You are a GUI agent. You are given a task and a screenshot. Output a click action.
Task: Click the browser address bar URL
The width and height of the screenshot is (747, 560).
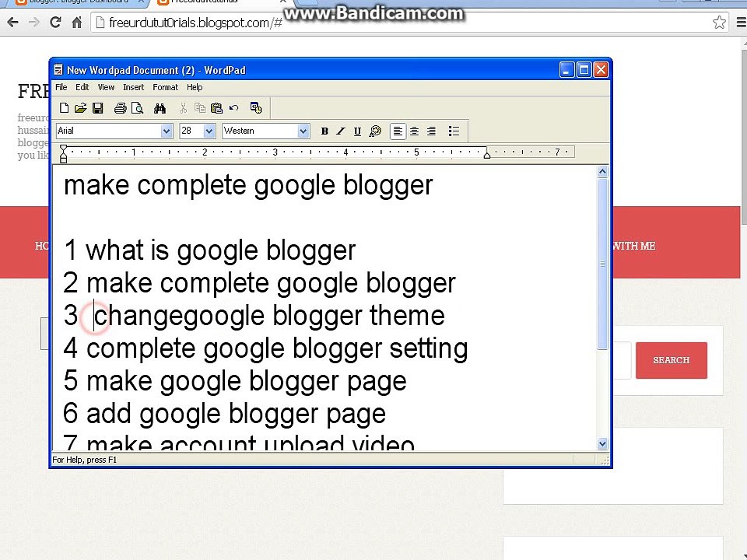click(195, 23)
